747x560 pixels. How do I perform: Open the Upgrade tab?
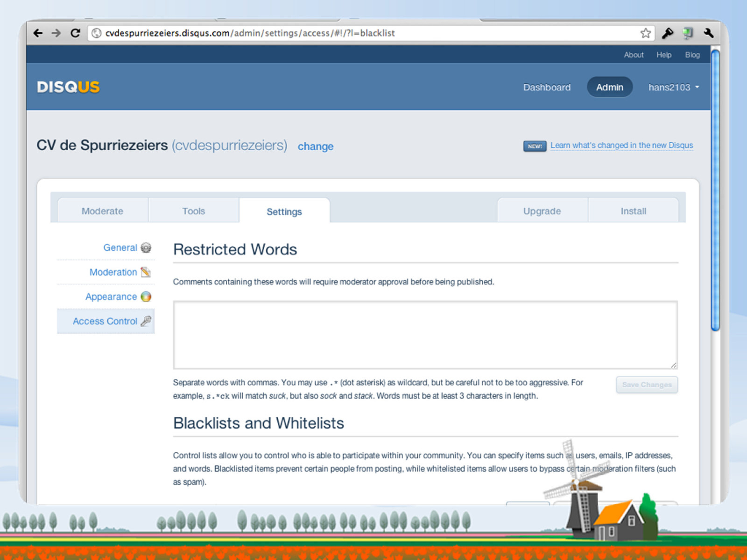coord(542,211)
